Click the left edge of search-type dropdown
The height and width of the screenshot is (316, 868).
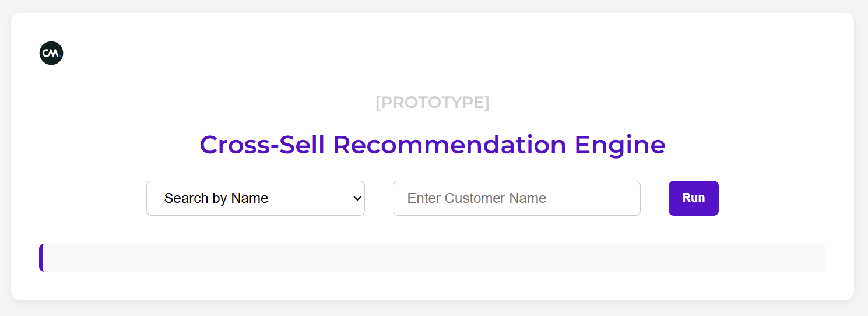tap(150, 198)
